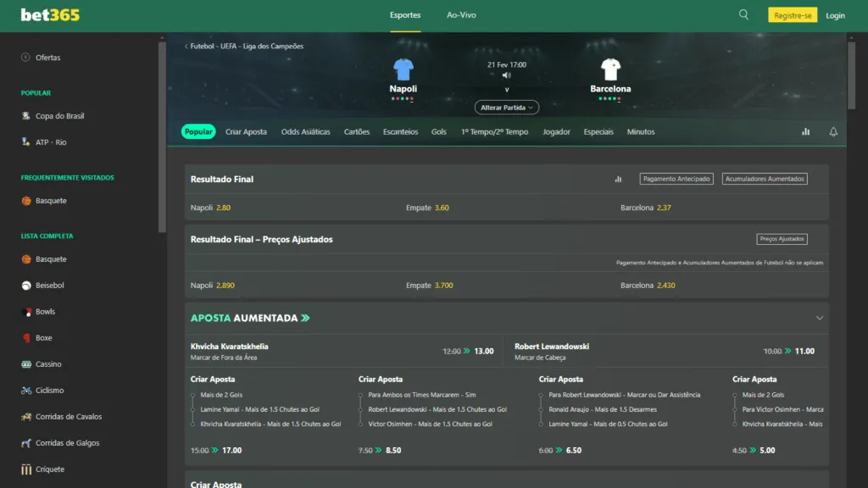The image size is (868, 488).
Task: Switch to the Ao-Vivo tab
Action: 461,14
